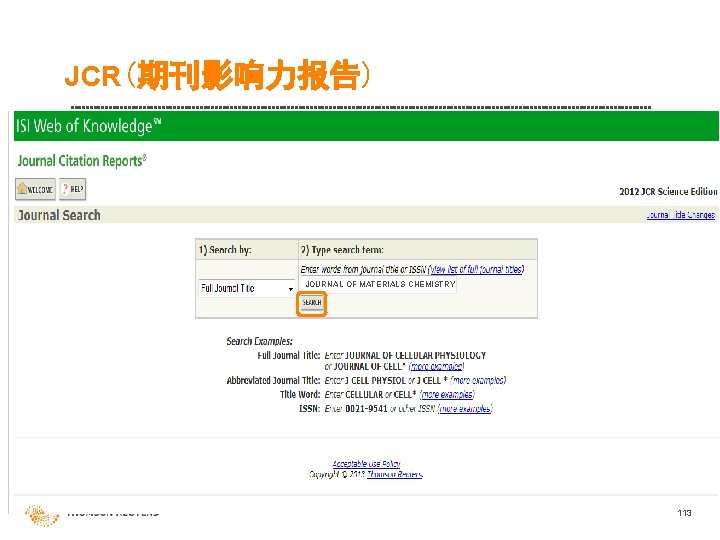Open the Acceptable Use Policy link
This screenshot has width=720, height=540.
coord(366,464)
